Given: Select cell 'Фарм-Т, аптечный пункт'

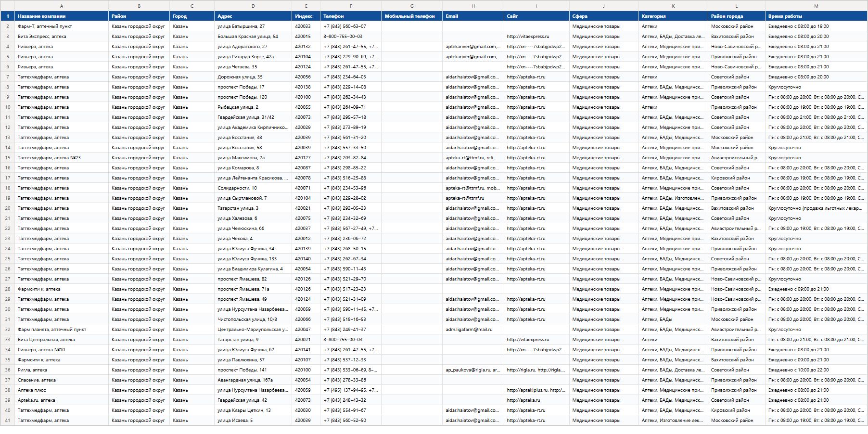Looking at the screenshot, I should 62,26.
